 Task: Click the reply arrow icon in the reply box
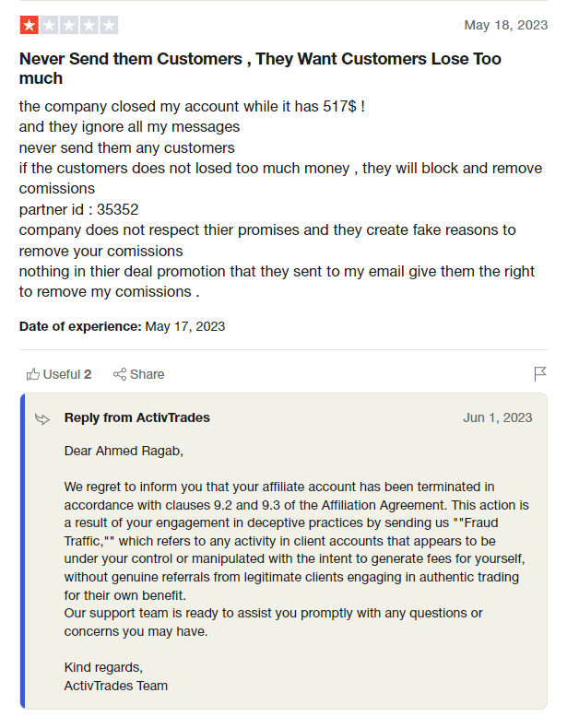coord(42,419)
